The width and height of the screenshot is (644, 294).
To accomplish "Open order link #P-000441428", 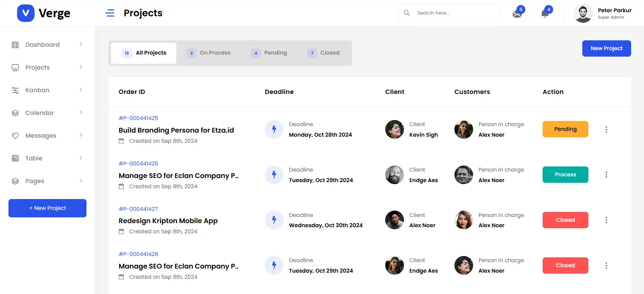I will click(x=138, y=254).
